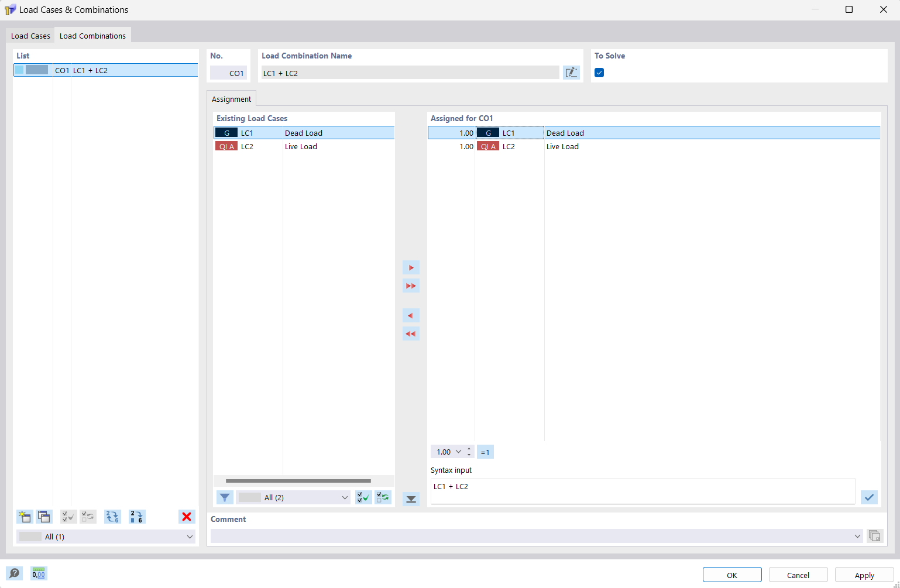The image size is (900, 588).
Task: Renumber load combinations
Action: tap(136, 517)
